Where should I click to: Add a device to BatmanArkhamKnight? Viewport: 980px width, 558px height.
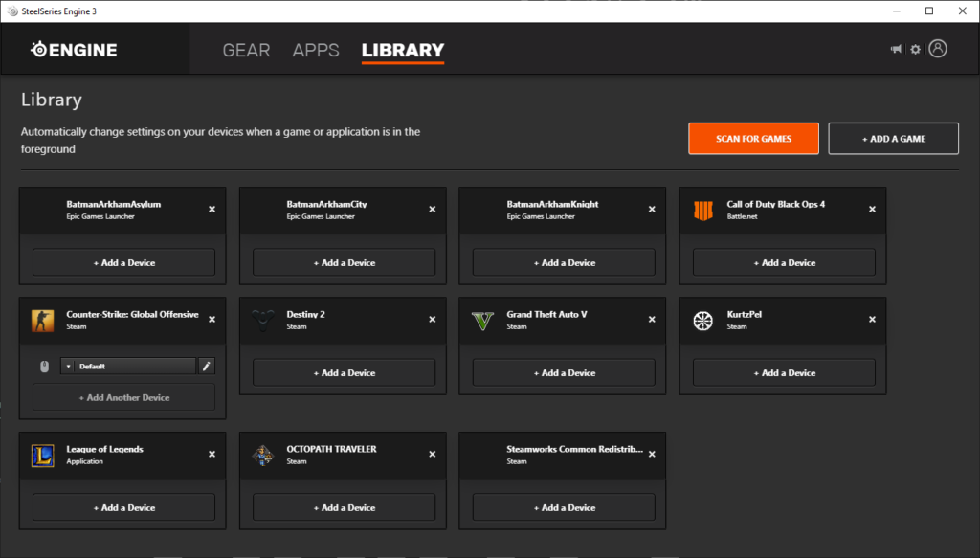click(564, 262)
